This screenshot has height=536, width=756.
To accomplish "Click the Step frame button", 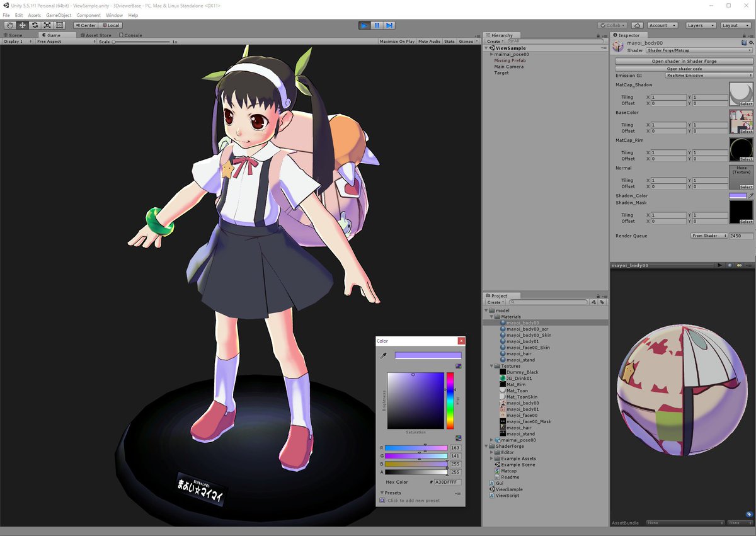I will [389, 25].
